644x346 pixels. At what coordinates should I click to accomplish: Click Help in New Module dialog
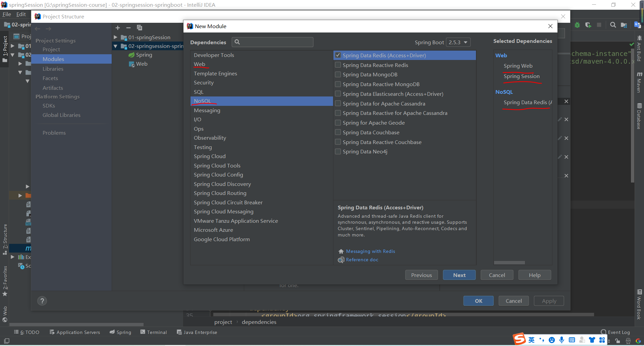pyautogui.click(x=535, y=275)
